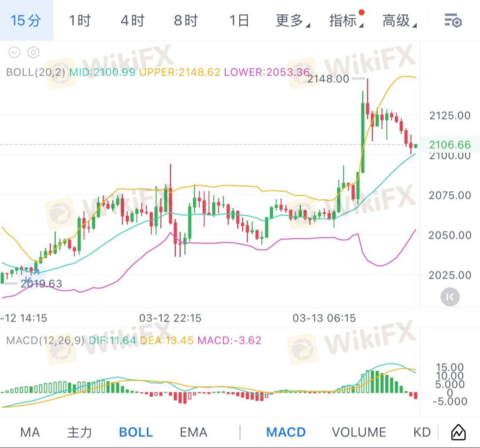Select the active 15分 timeframe tab
480x448 pixels.
[x=26, y=21]
